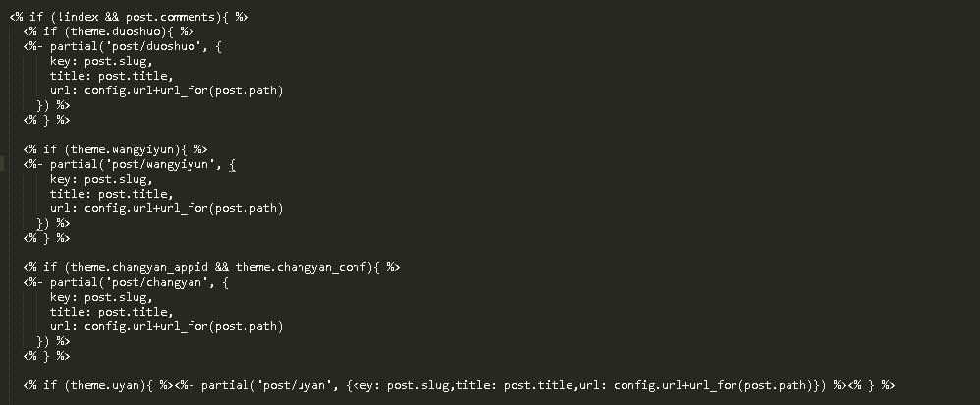980x405 pixels.
Task: Place cursor on '!index' in first line
Action: [79, 17]
